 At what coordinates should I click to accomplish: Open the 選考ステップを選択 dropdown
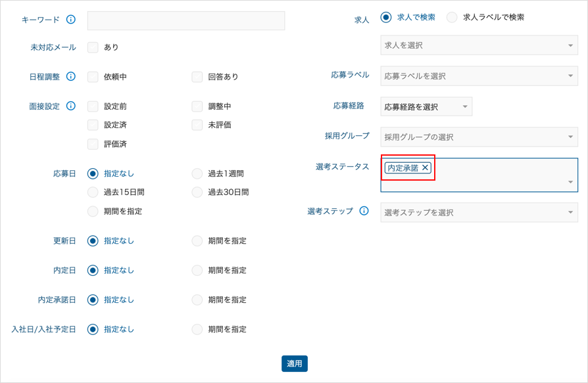click(479, 213)
